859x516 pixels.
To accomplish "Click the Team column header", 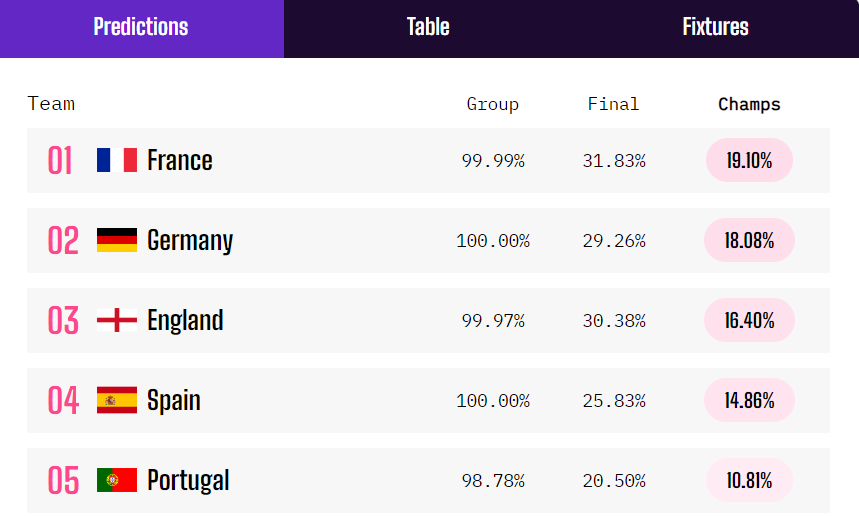I will [x=51, y=103].
